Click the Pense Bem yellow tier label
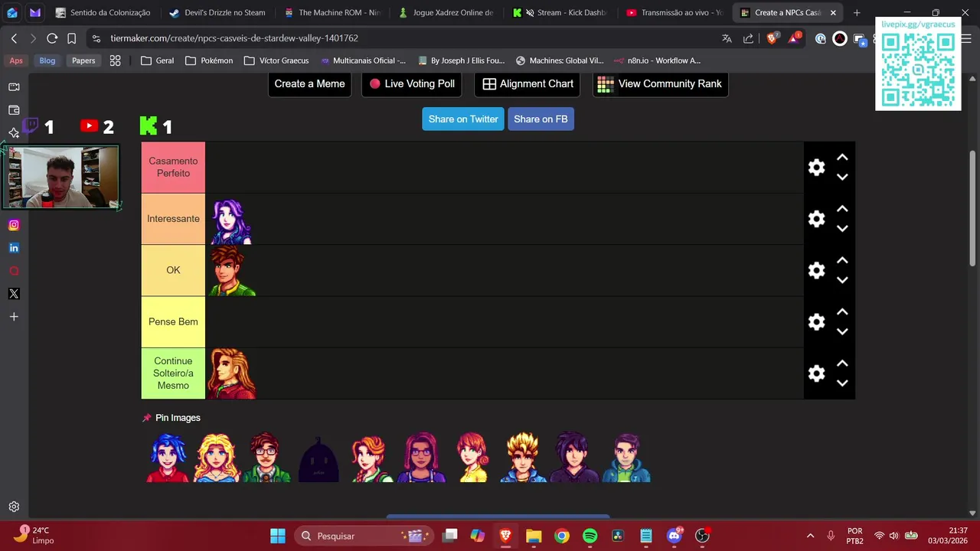 coord(173,322)
